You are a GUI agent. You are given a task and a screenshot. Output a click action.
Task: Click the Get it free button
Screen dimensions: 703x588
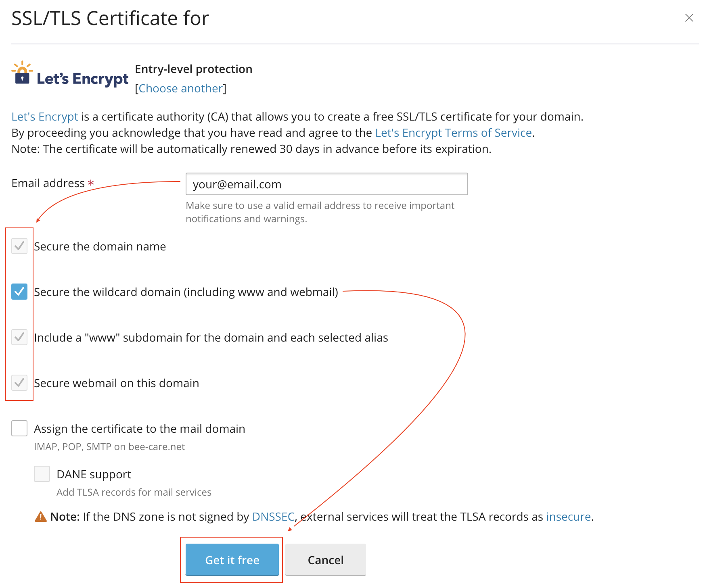click(x=232, y=560)
